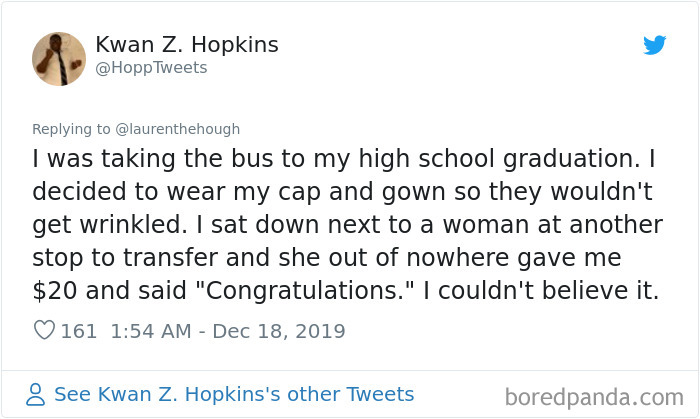
Task: Click the display name Kwan Z. Hopkins
Action: (187, 45)
